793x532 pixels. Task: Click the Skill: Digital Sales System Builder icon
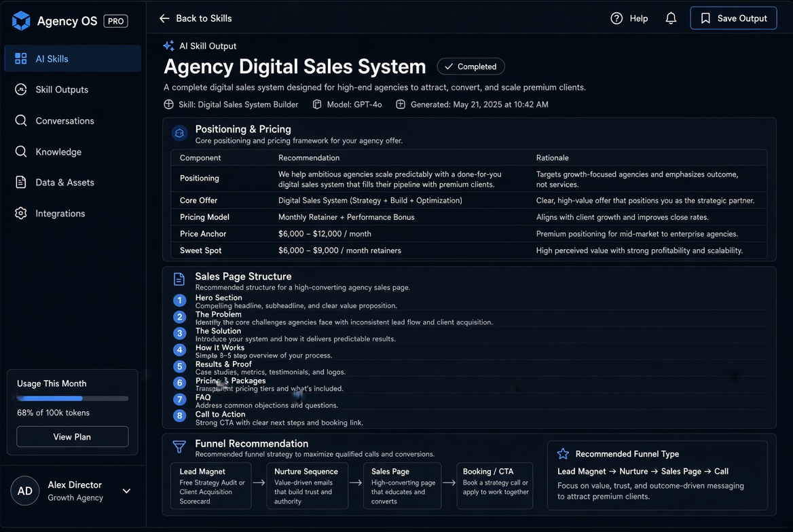tap(169, 104)
